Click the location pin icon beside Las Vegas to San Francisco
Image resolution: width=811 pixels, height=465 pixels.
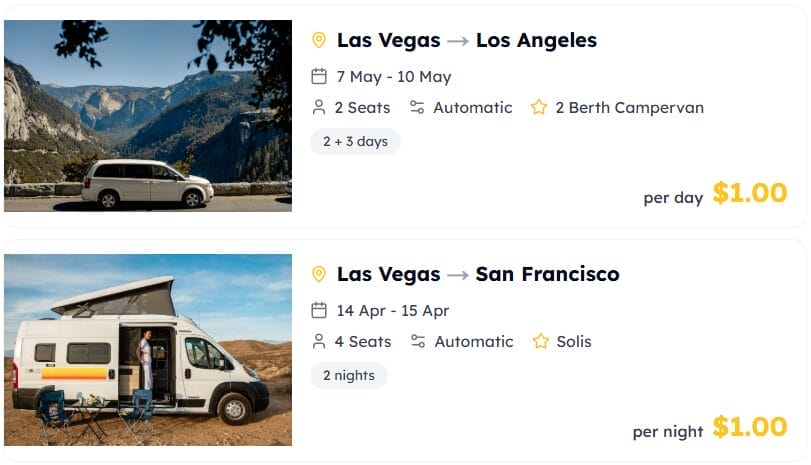click(319, 274)
